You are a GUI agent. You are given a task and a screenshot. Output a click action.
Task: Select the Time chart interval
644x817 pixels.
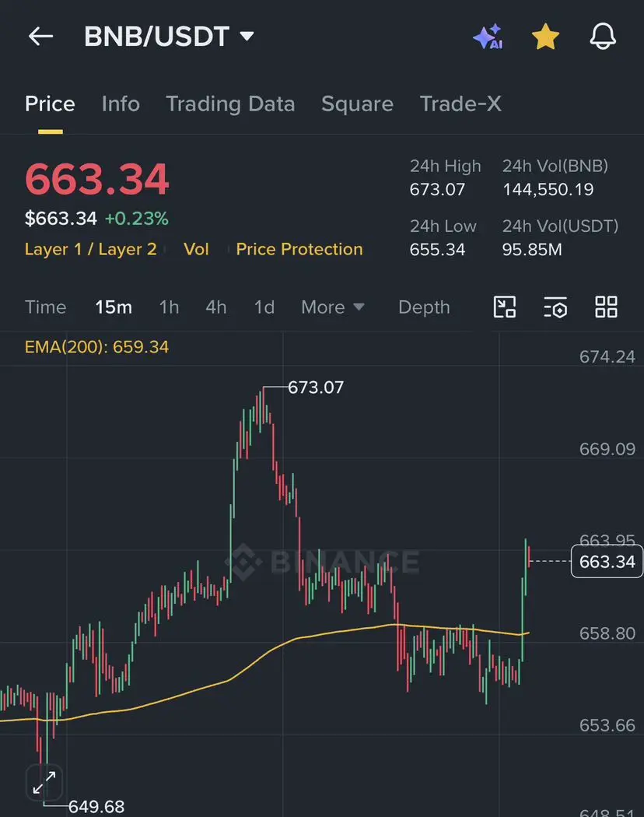[x=45, y=307]
